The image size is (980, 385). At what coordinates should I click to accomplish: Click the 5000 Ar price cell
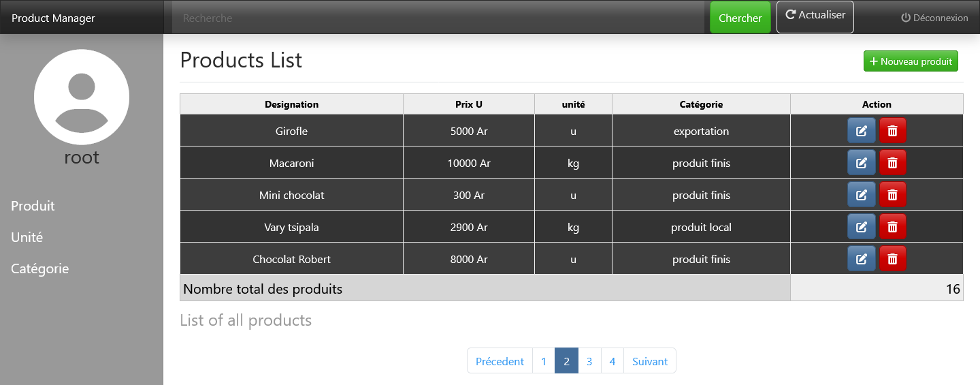click(x=469, y=131)
